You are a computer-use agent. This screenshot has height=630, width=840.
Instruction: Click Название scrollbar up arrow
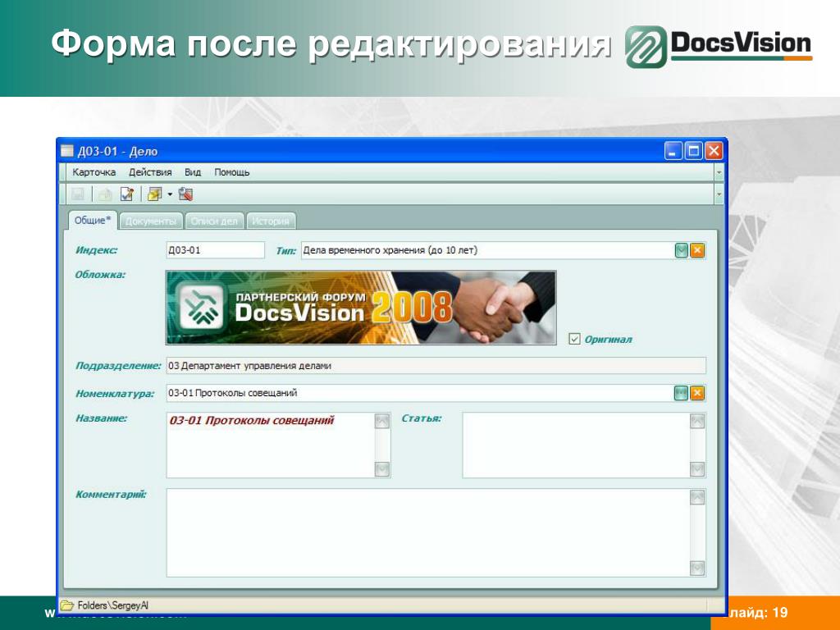point(382,422)
